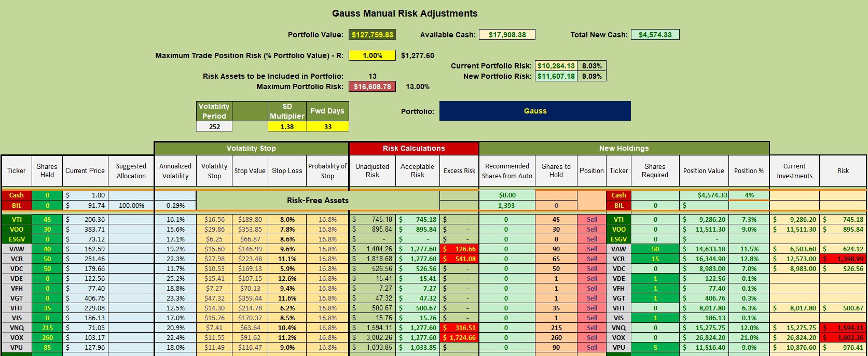
Task: Select the Recommended Shares from Auto header
Action: (507, 171)
